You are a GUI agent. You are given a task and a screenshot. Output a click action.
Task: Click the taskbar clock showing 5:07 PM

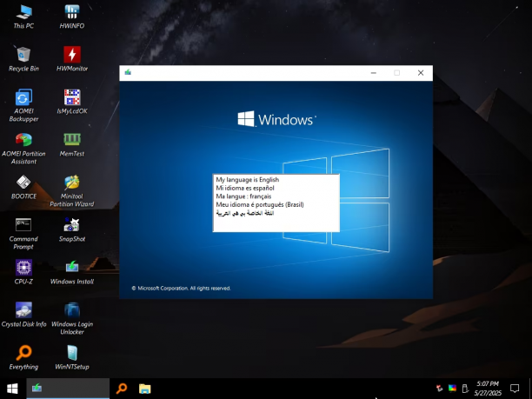click(x=488, y=389)
